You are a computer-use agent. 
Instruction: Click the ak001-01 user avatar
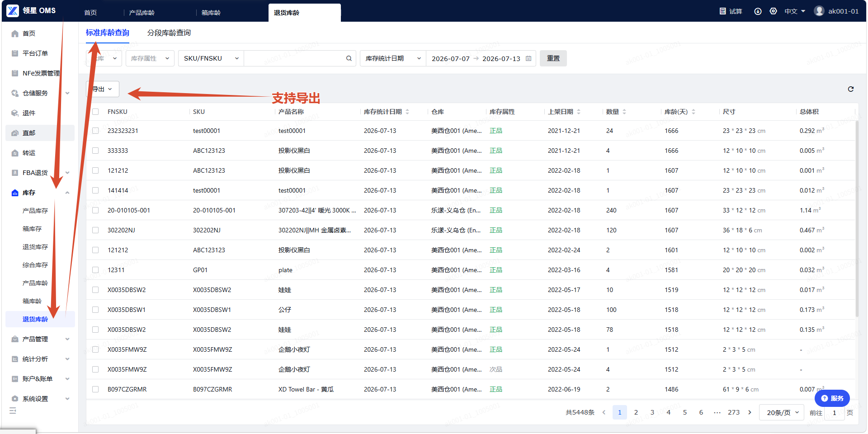click(819, 11)
